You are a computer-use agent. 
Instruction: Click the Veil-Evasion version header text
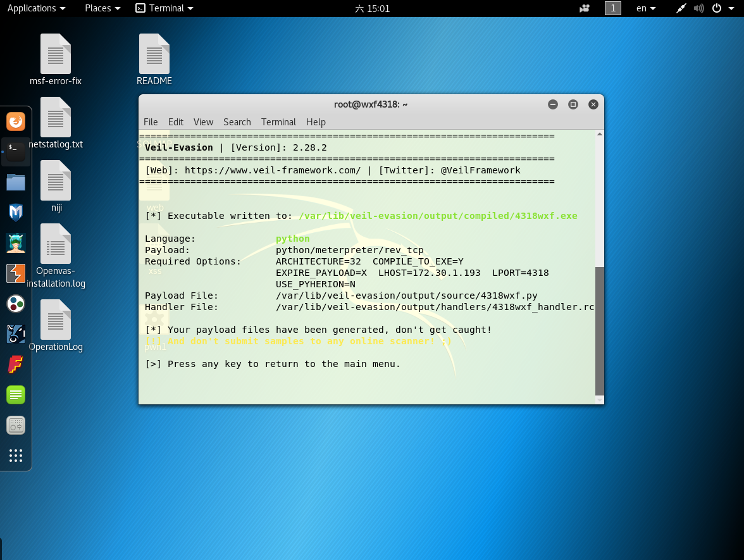(236, 147)
